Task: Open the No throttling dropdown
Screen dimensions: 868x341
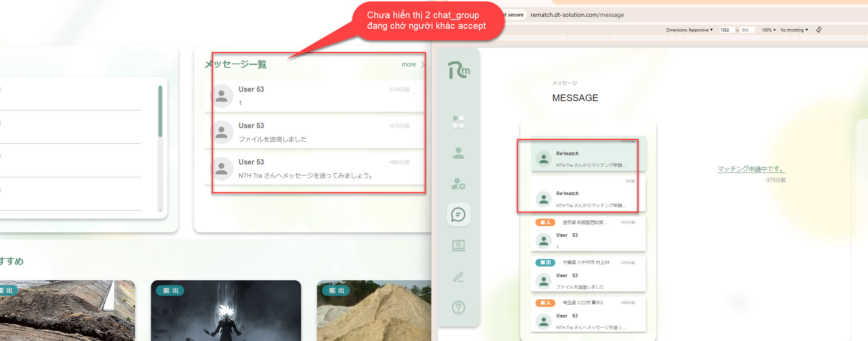Action: pyautogui.click(x=794, y=30)
